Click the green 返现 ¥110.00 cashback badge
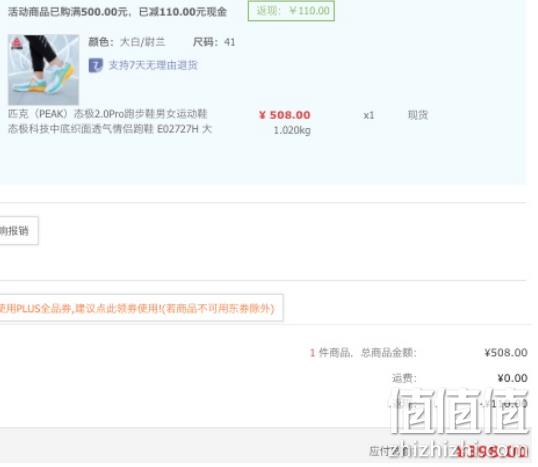Viewport: 538px width, 467px height. [x=291, y=11]
